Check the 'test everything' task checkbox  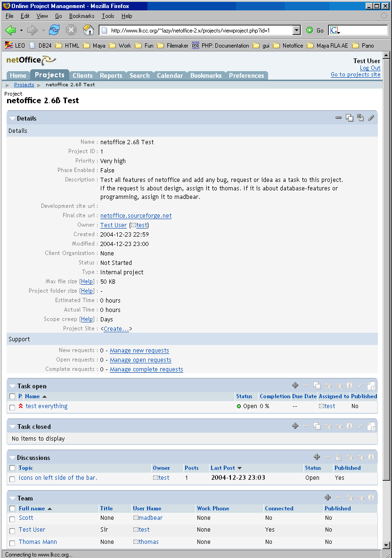point(12,407)
